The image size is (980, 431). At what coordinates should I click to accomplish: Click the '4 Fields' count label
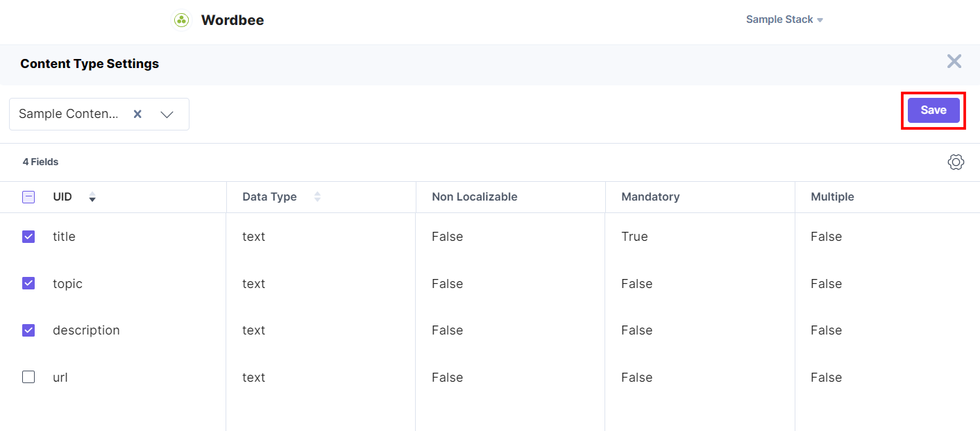tap(40, 162)
